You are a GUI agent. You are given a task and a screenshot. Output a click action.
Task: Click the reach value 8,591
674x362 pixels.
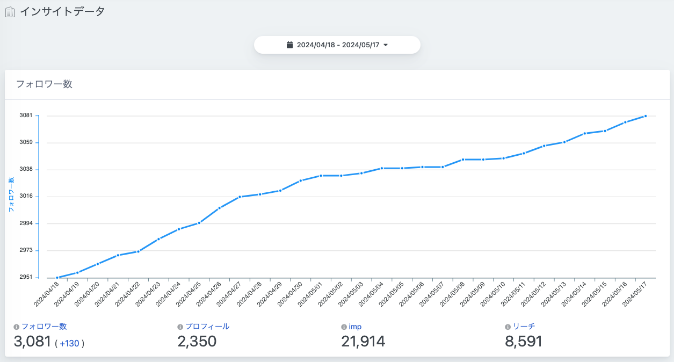[x=524, y=341]
